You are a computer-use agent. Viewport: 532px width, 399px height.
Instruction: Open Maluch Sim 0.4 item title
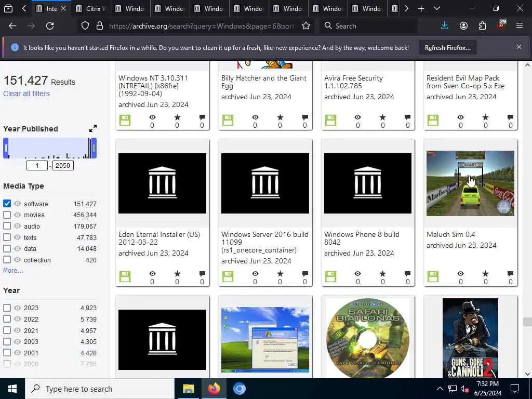450,234
